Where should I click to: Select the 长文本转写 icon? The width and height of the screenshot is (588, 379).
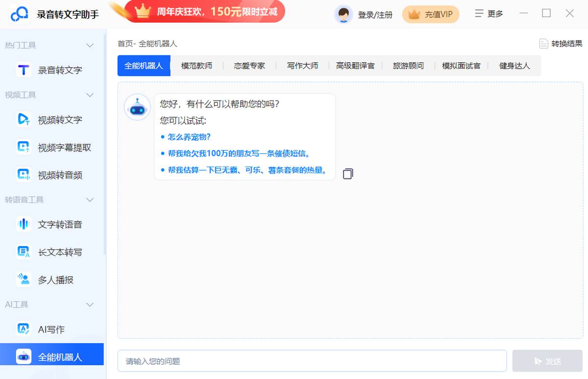tap(24, 252)
